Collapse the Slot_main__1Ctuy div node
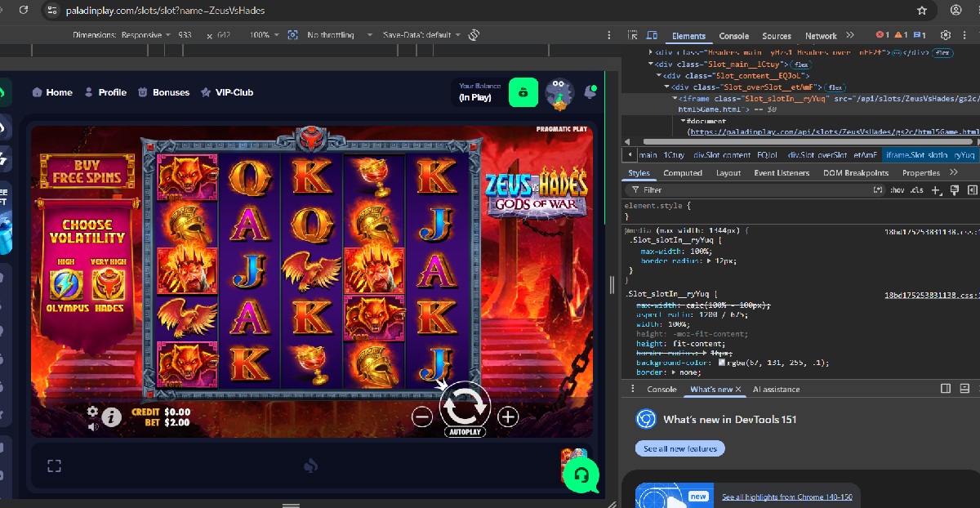 click(x=651, y=64)
